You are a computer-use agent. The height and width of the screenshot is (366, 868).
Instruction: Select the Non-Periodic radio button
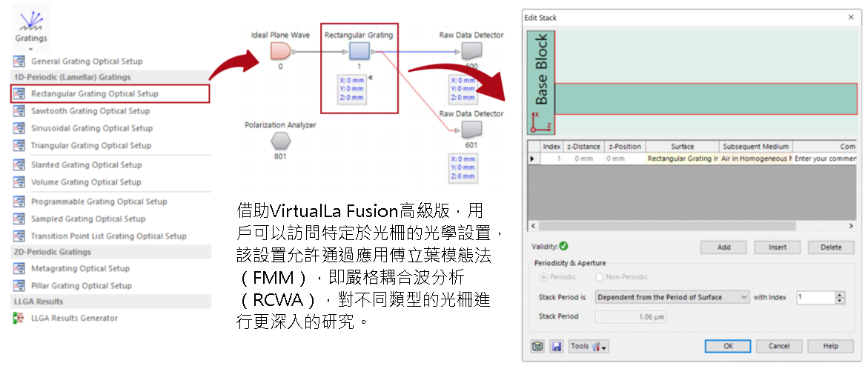(599, 277)
